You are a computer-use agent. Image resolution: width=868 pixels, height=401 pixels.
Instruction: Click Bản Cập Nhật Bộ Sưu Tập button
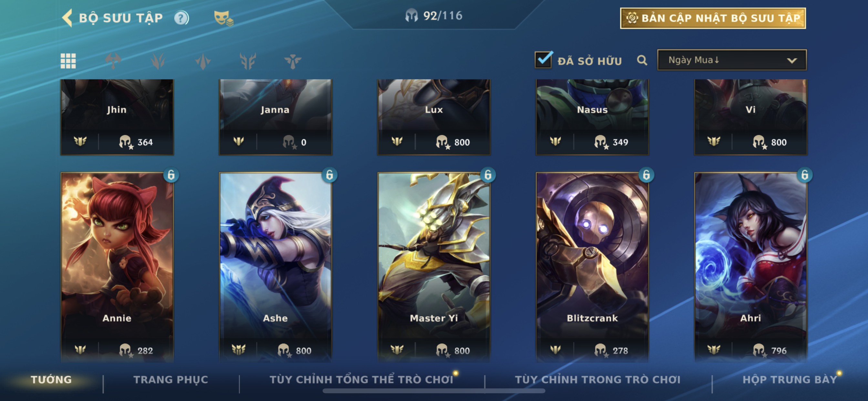713,18
